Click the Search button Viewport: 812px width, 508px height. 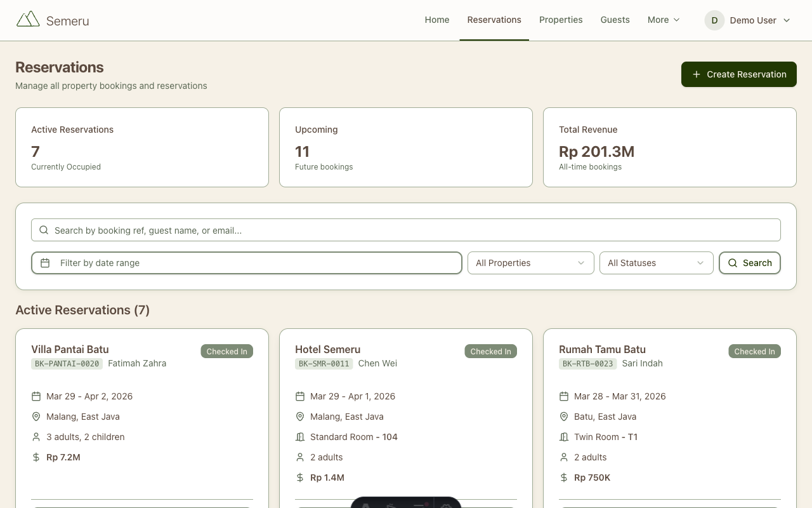750,263
